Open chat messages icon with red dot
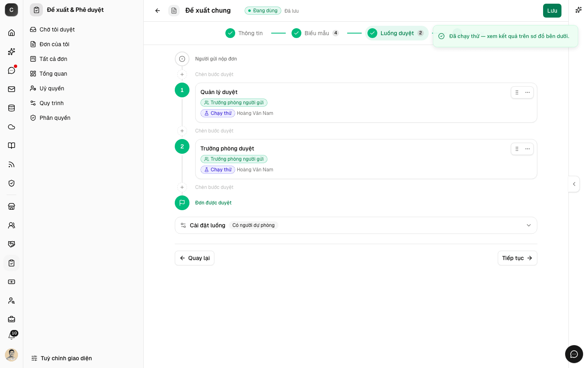588x368 pixels. coord(11,70)
